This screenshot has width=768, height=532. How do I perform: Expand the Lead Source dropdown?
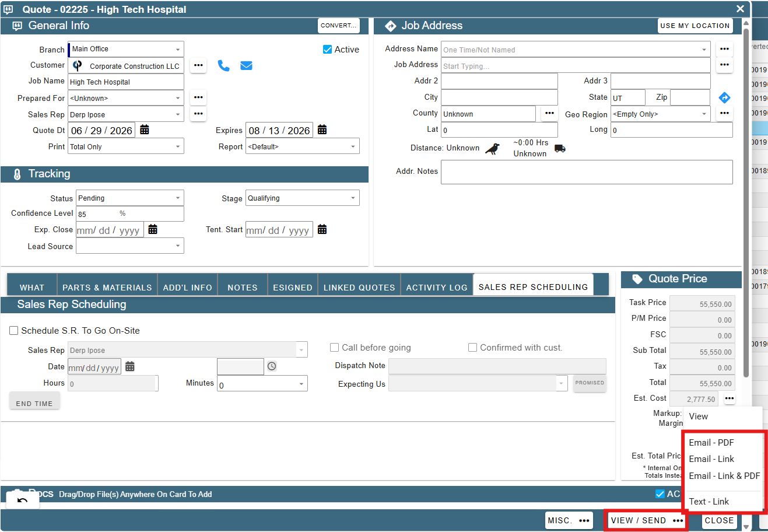click(130, 246)
